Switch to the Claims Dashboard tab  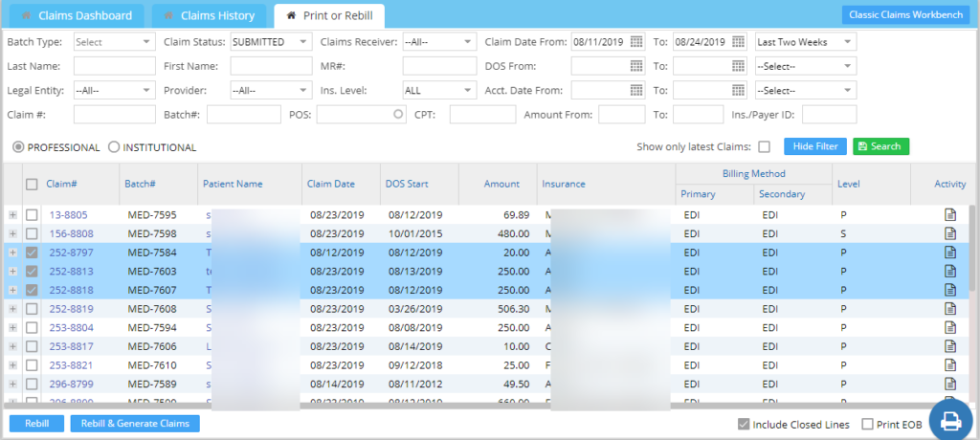77,15
